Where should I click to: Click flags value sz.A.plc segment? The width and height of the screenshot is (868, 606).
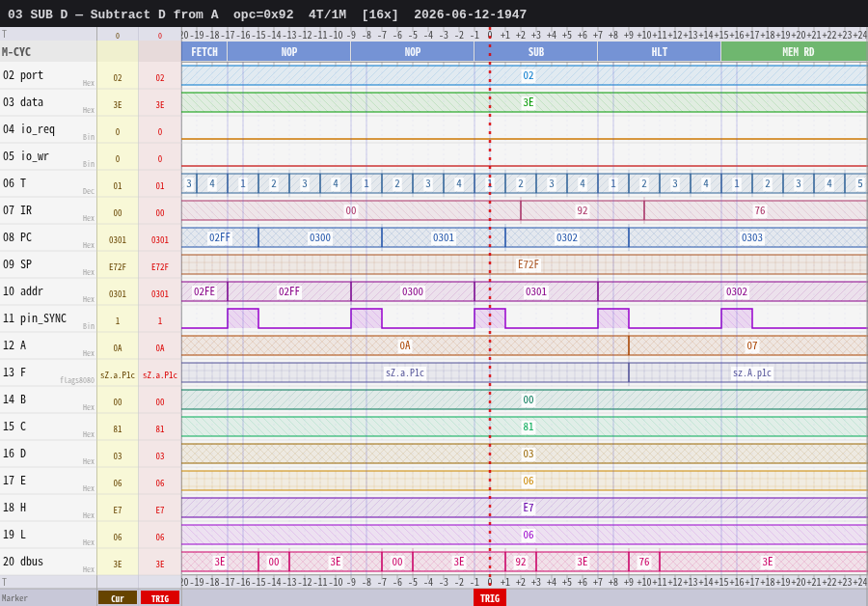748,372
